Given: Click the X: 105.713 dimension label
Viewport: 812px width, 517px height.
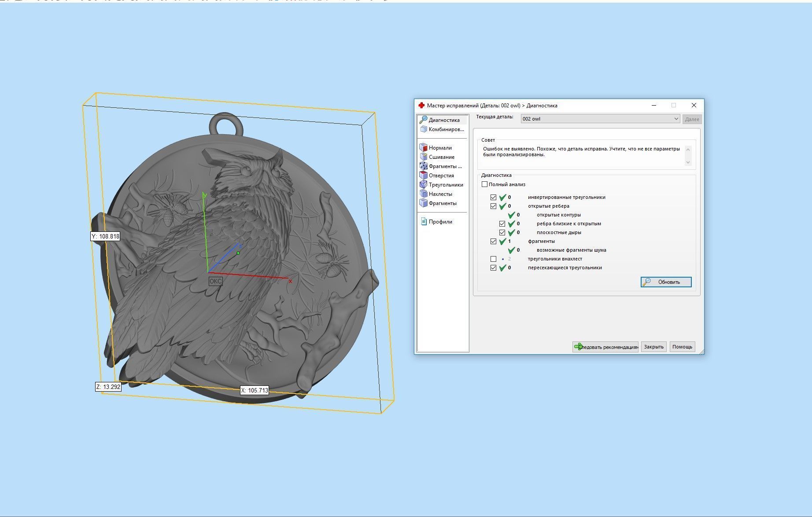Looking at the screenshot, I should point(255,390).
